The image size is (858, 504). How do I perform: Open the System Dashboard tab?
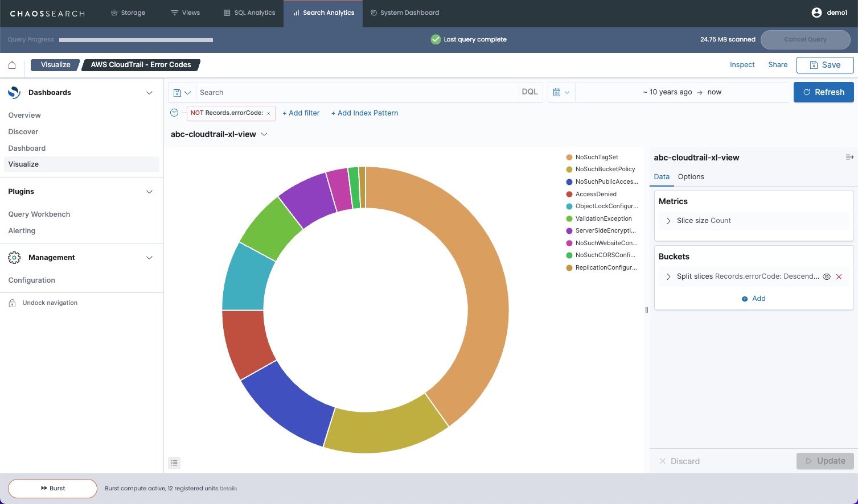[405, 13]
